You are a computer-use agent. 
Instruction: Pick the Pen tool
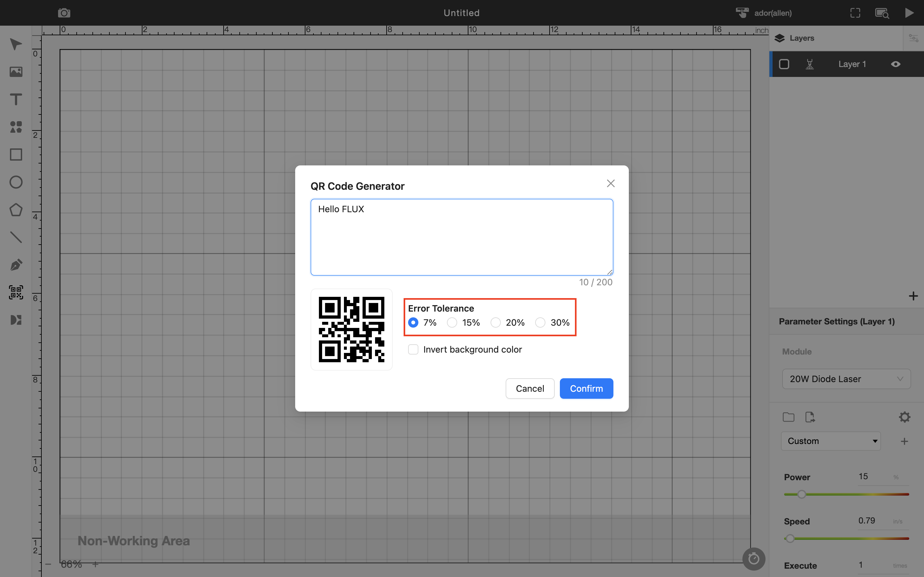point(16,264)
